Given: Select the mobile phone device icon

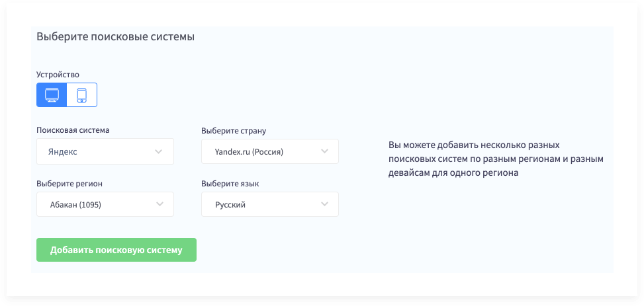Looking at the screenshot, I should 82,95.
